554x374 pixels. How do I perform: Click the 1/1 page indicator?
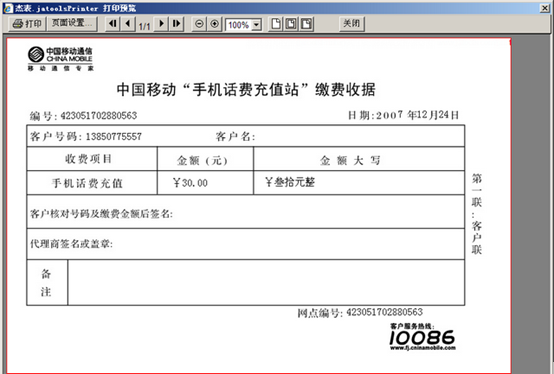(145, 26)
